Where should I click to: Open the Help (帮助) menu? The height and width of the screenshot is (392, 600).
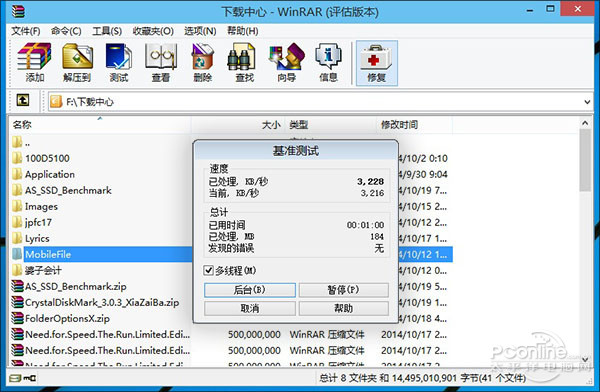coord(243,31)
